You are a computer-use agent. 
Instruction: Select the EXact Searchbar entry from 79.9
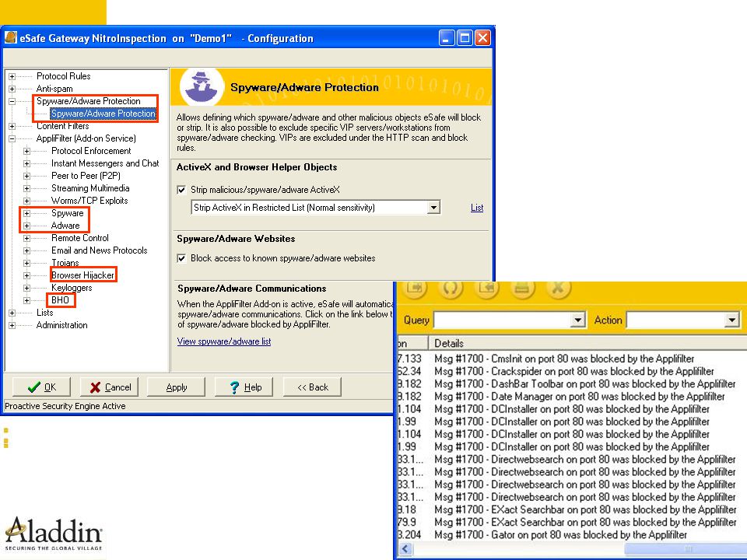pos(584,522)
